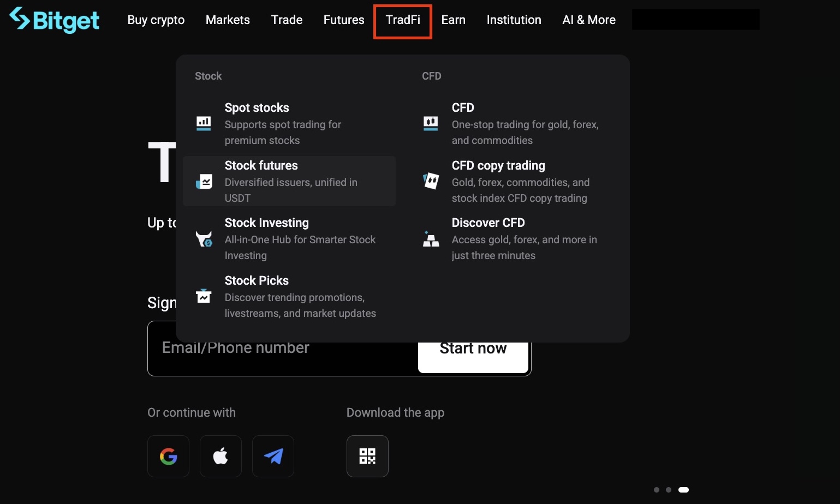Open the Markets menu
This screenshot has width=840, height=504.
click(228, 20)
